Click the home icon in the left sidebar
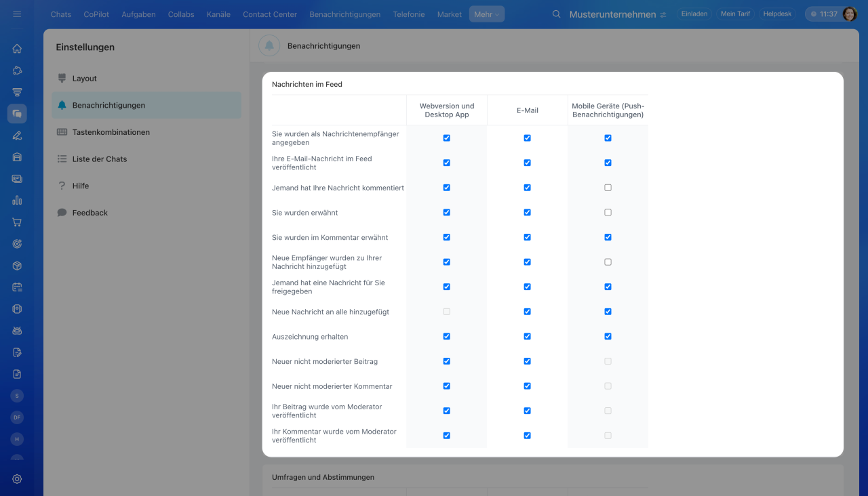The image size is (868, 496). (17, 49)
